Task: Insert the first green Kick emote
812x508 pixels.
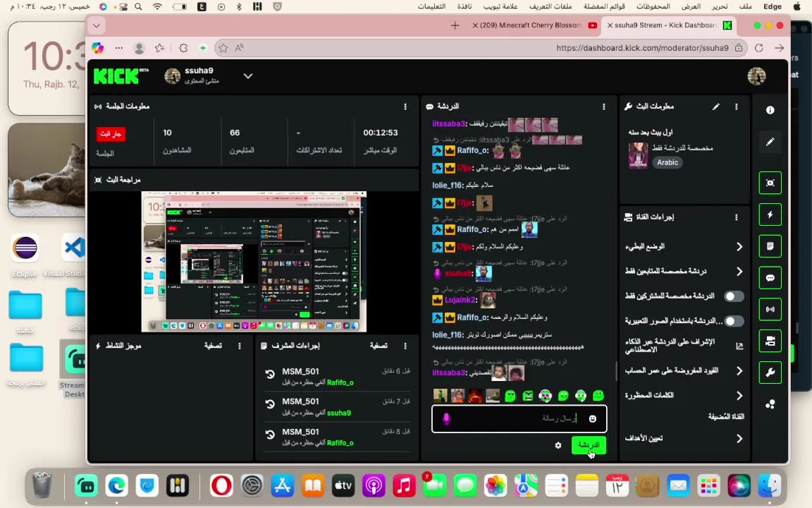Action: tap(510, 396)
